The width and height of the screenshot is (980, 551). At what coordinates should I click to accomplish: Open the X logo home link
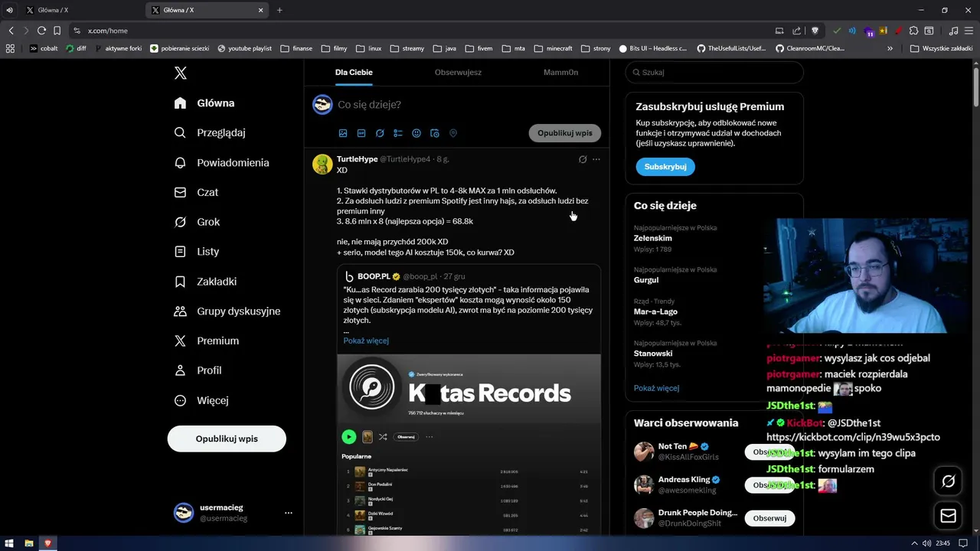[x=180, y=73]
